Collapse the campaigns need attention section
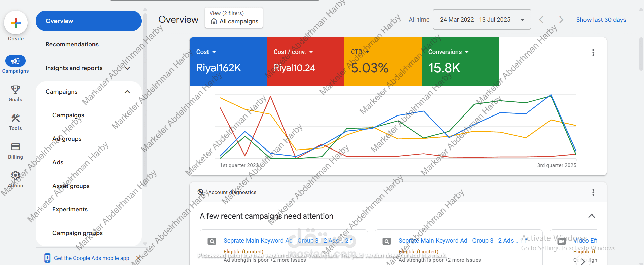 tap(592, 216)
